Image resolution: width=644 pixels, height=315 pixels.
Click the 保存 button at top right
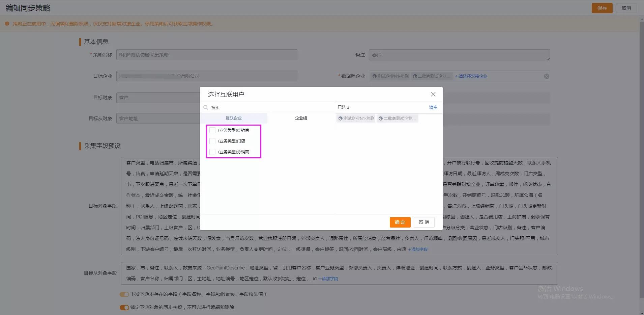tap(602, 8)
